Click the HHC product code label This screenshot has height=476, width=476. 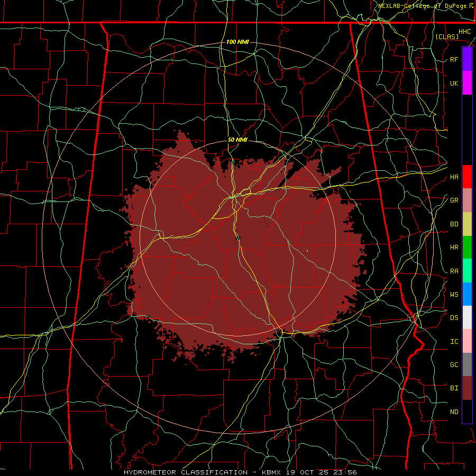coord(464,32)
